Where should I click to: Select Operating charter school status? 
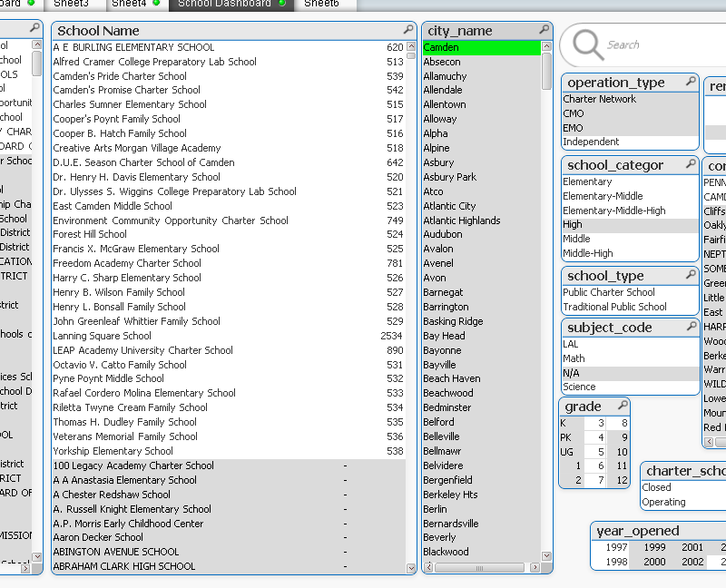[x=663, y=503]
